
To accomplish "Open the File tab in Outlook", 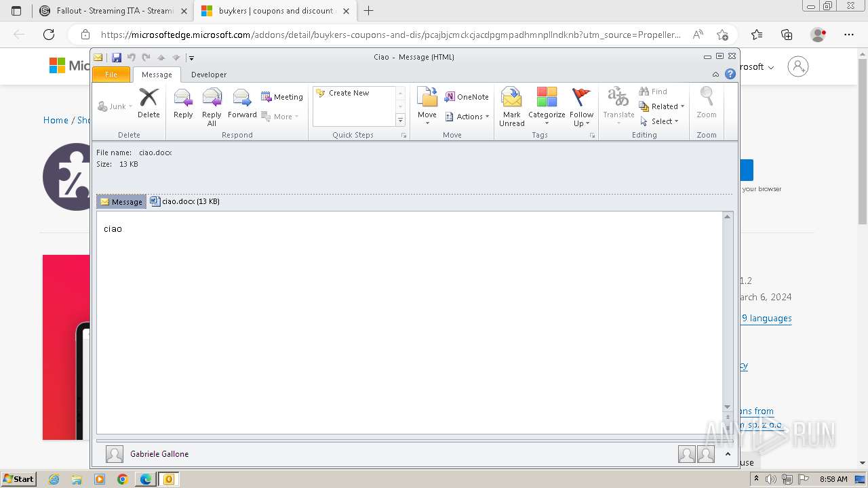I will point(111,75).
